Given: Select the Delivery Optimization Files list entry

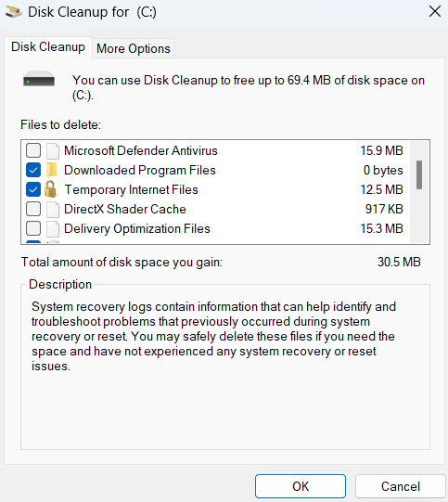Looking at the screenshot, I should (214, 228).
